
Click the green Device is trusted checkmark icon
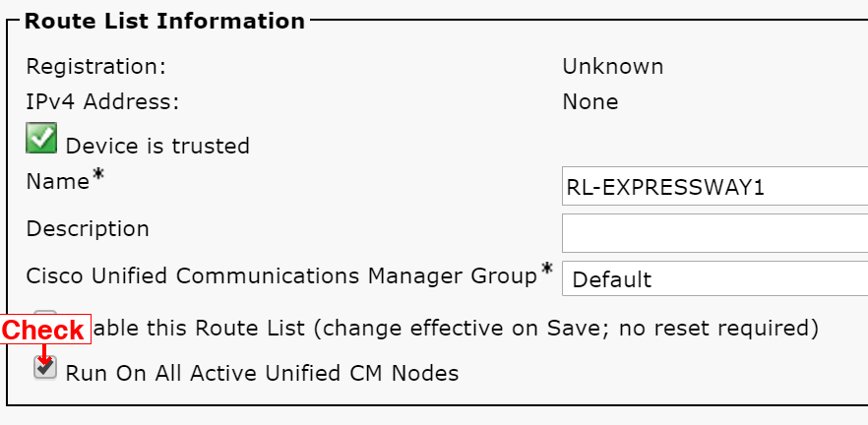point(41,138)
